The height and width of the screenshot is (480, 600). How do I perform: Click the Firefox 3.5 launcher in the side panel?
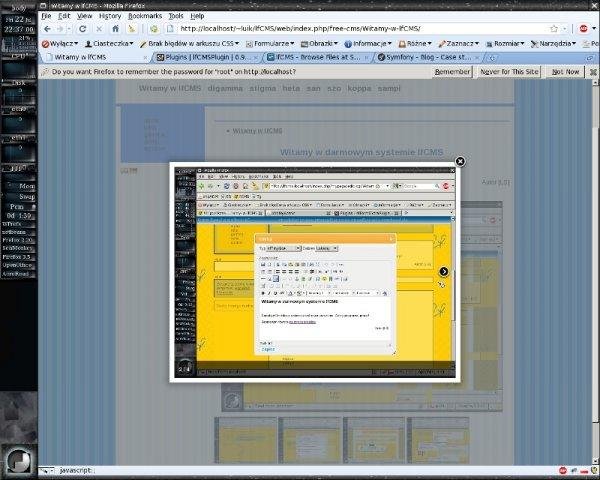(18, 257)
